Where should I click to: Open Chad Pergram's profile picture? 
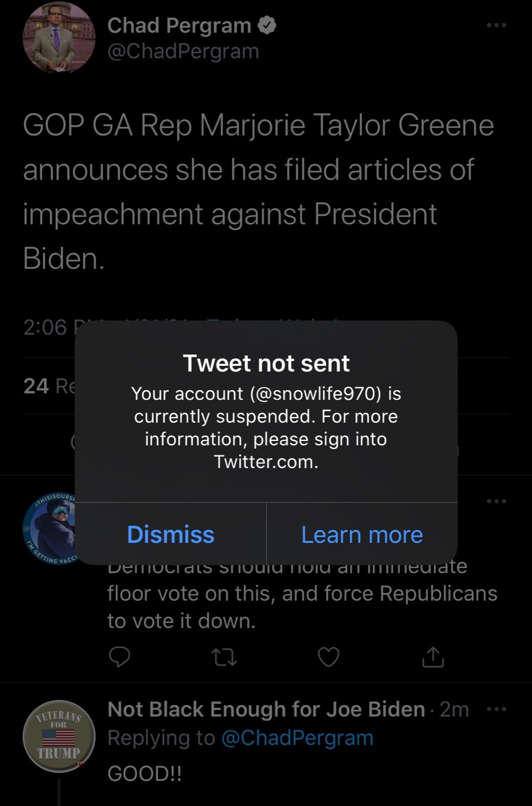pos(59,38)
